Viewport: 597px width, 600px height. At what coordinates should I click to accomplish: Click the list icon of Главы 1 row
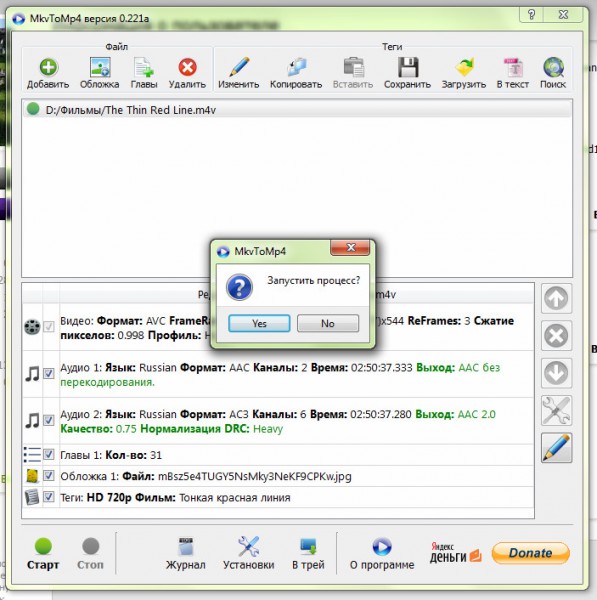[x=32, y=455]
